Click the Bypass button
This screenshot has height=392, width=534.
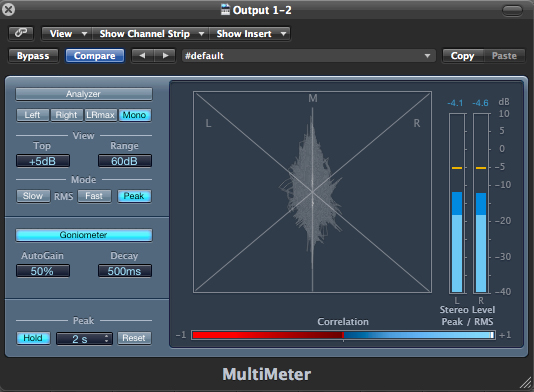(33, 56)
